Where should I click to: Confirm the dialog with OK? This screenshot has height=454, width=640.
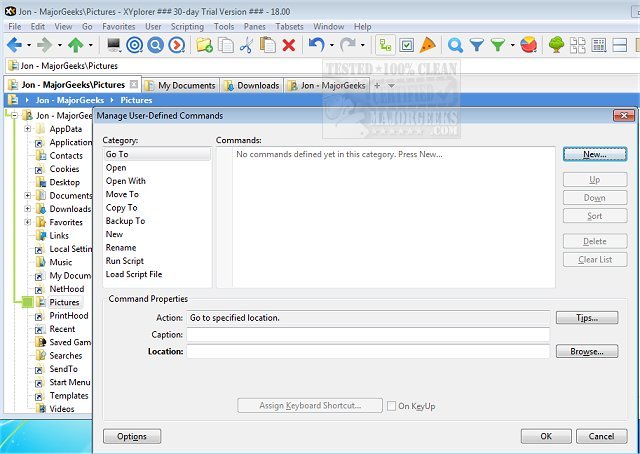coord(546,436)
